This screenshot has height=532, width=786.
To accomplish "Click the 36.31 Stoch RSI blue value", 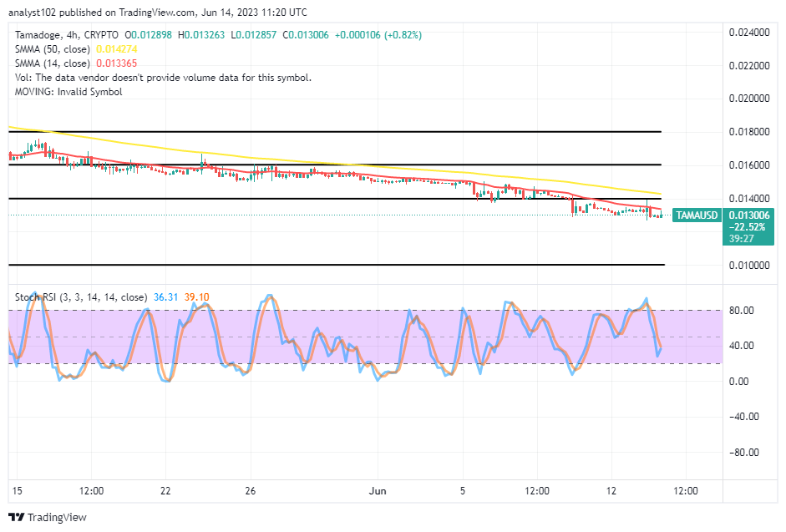I will (x=165, y=297).
